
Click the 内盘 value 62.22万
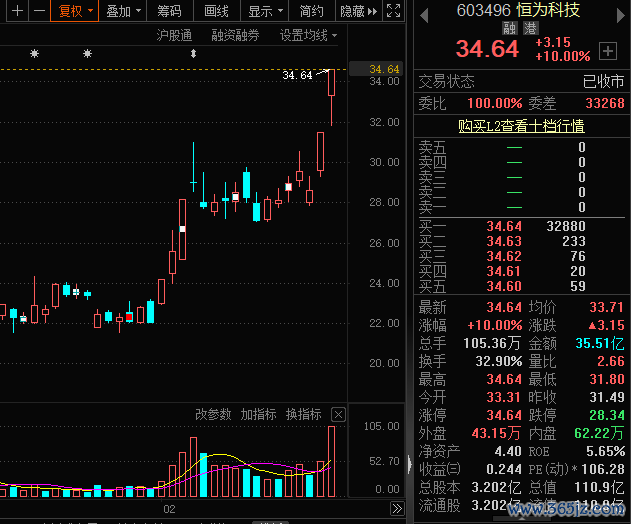(599, 433)
